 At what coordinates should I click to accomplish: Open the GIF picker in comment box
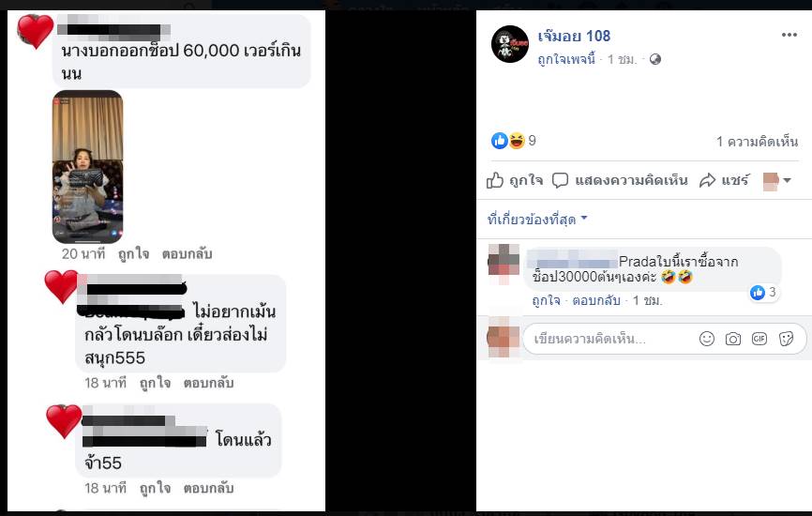click(759, 339)
